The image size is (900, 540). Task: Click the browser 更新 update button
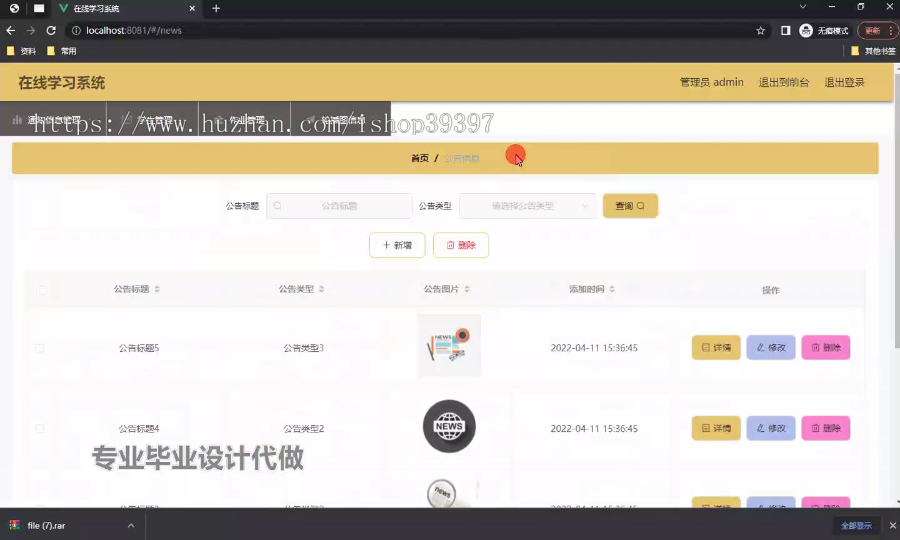[x=872, y=30]
